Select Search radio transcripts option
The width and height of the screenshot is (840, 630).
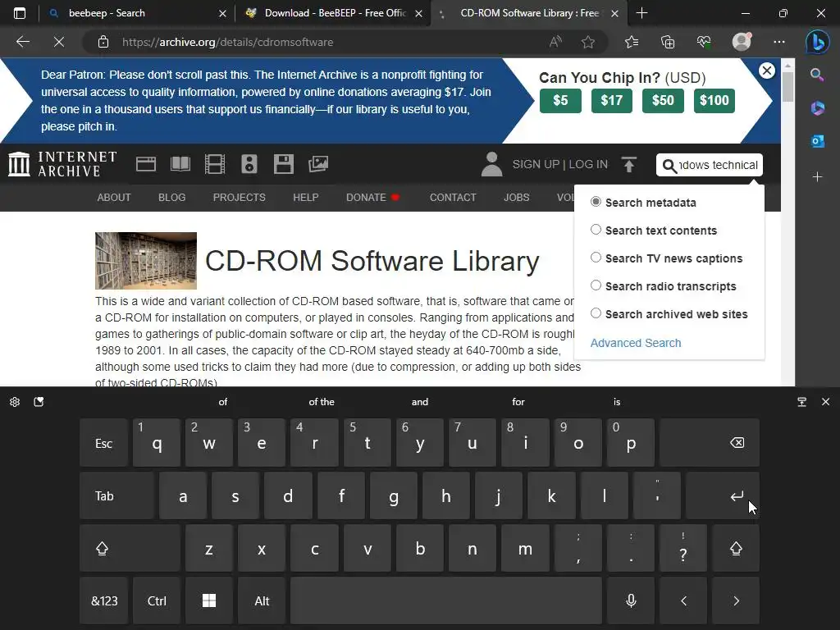click(596, 285)
